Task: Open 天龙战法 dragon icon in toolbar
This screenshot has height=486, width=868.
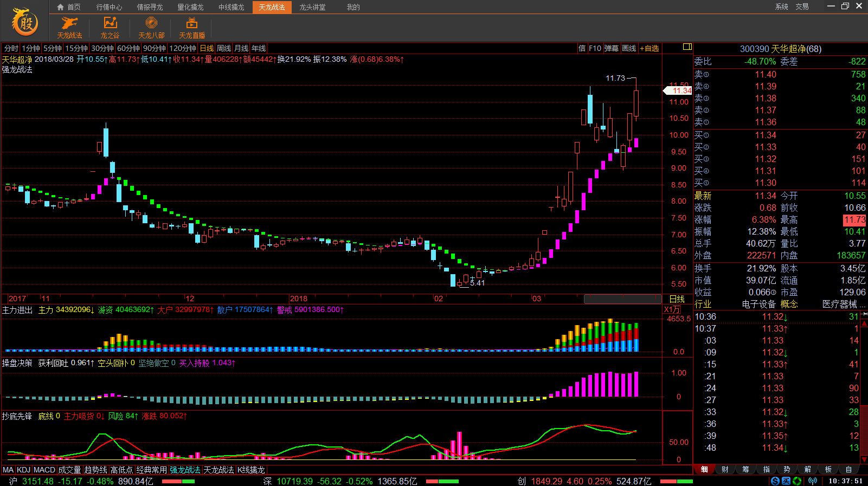Action: [69, 28]
